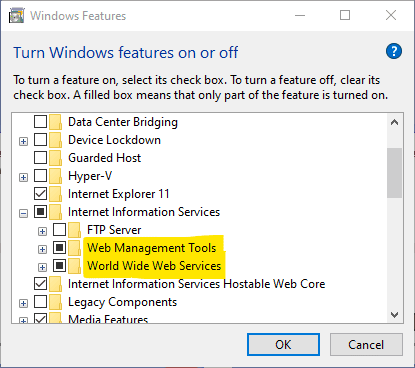Select the Data Center Bridging label
The width and height of the screenshot is (415, 368).
(123, 122)
